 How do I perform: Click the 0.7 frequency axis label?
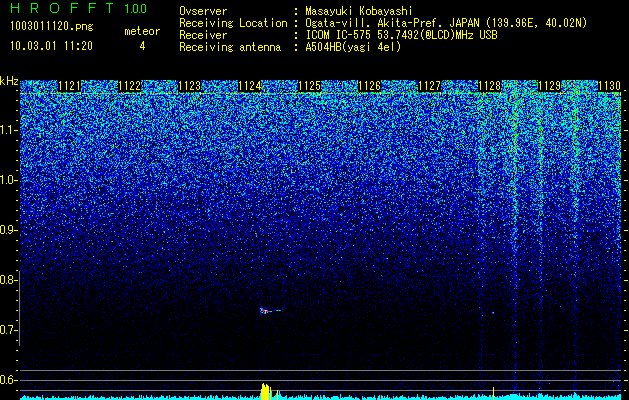[8, 330]
